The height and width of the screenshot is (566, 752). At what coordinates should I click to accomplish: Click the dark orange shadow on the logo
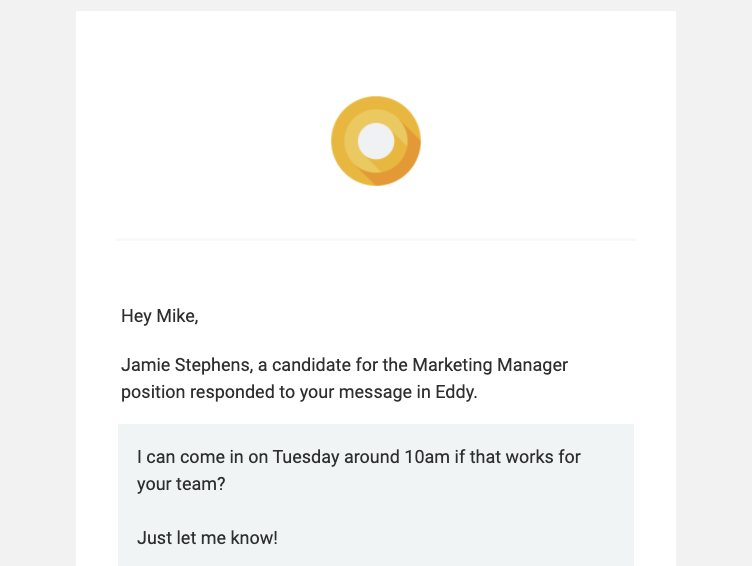coord(400,165)
